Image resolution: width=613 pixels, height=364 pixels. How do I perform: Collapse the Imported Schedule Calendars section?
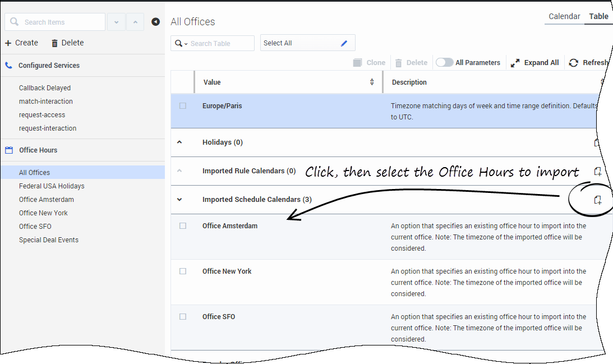click(x=180, y=200)
